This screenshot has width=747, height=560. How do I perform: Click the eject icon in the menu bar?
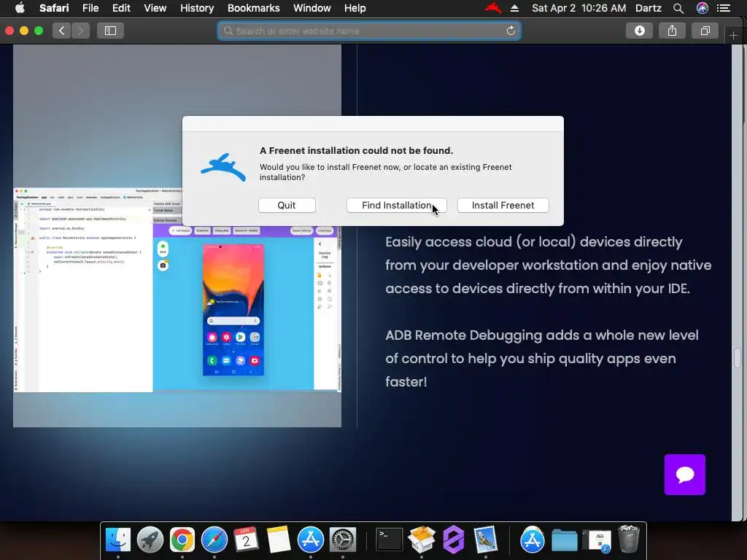514,8
